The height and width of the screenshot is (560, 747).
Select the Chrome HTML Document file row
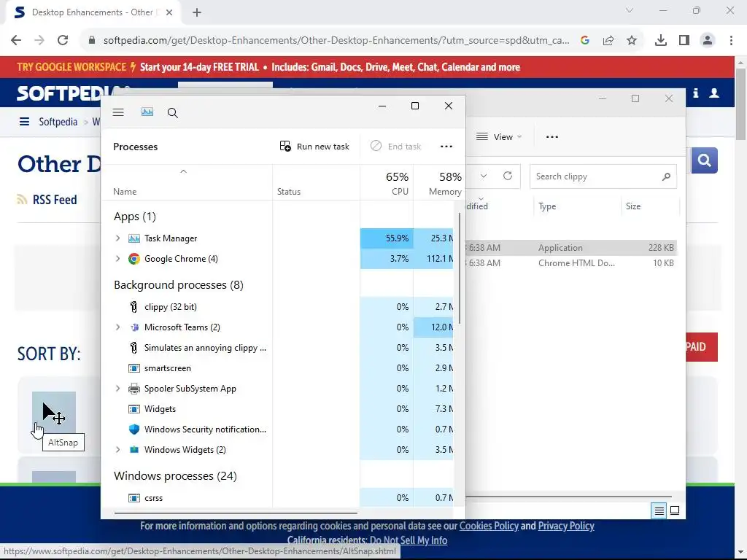tap(571, 262)
